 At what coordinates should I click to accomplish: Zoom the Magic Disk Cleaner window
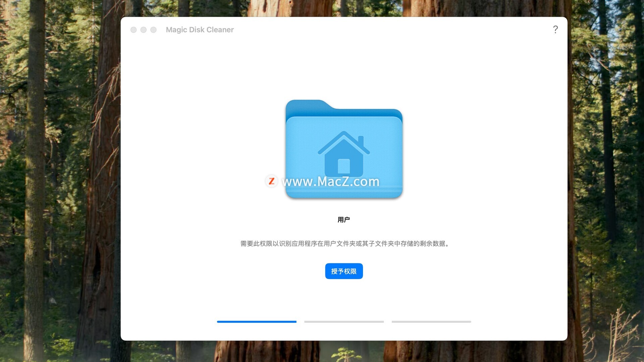tap(154, 30)
